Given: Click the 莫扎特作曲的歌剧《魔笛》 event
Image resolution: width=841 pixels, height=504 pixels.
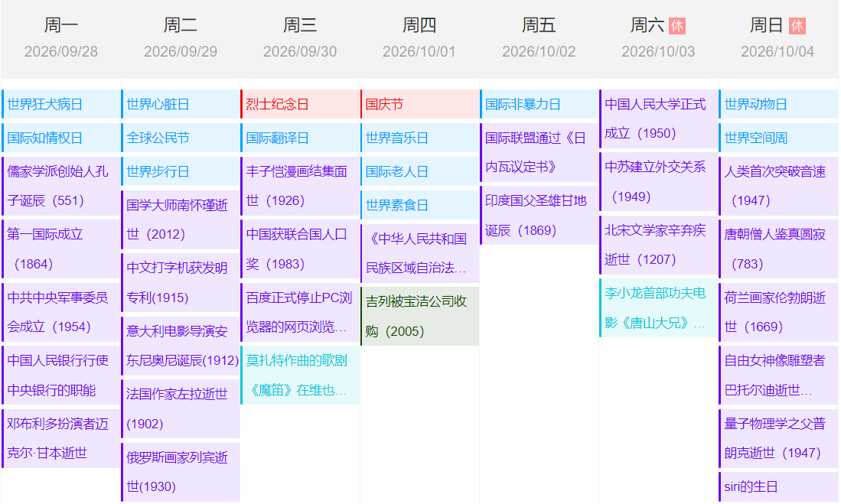Looking at the screenshot, I should [x=300, y=375].
